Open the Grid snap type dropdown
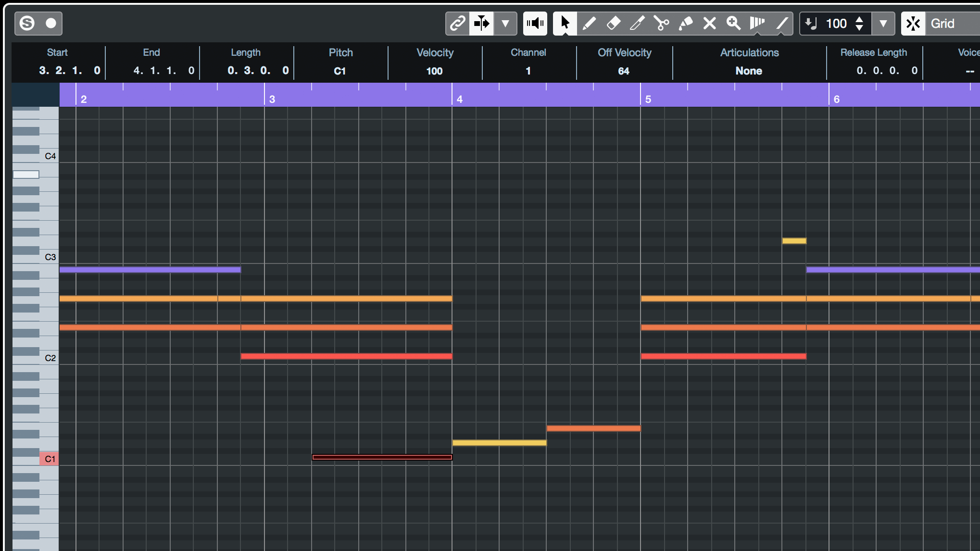Screen dimensions: 980x551 pyautogui.click(x=952, y=23)
